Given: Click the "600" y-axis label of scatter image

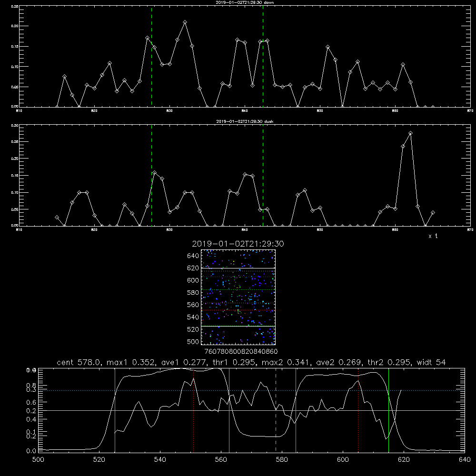Looking at the screenshot, I should pos(193,280).
